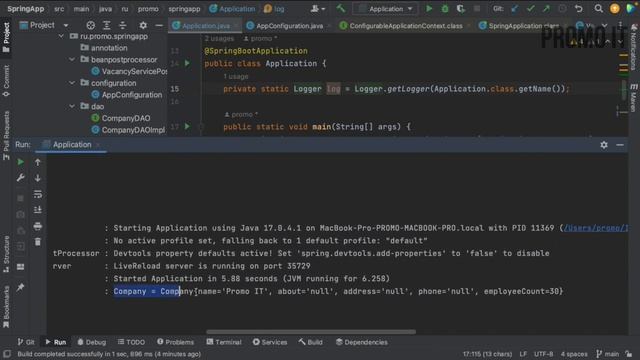This screenshot has width=640, height=360.
Task: Select opened file locator icon in Project panel
Action: [x=91, y=25]
